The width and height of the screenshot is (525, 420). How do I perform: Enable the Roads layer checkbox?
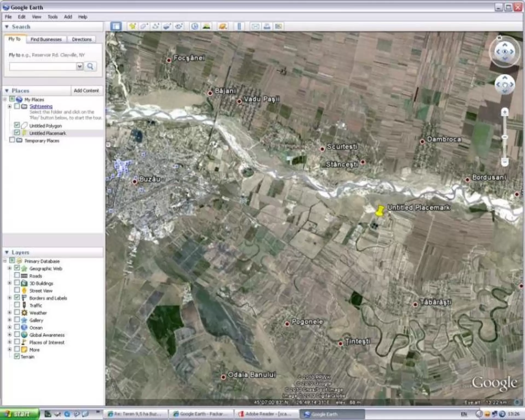point(17,276)
